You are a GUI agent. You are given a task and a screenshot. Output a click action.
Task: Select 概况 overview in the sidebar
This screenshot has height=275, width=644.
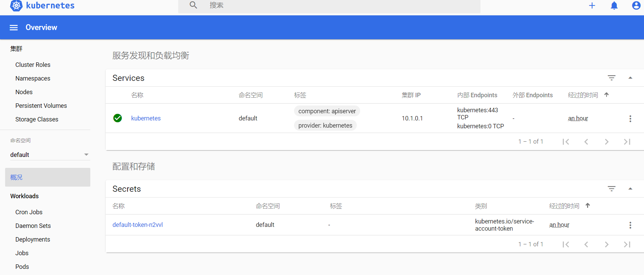48,177
